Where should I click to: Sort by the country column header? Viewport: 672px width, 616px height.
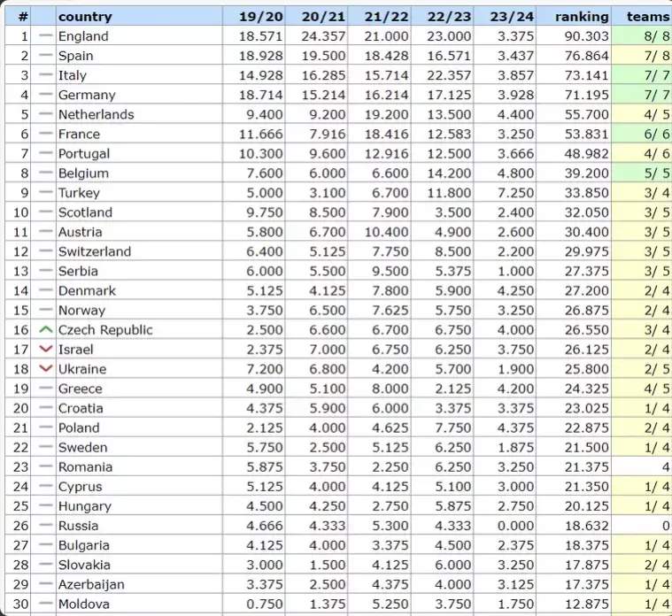coord(85,16)
